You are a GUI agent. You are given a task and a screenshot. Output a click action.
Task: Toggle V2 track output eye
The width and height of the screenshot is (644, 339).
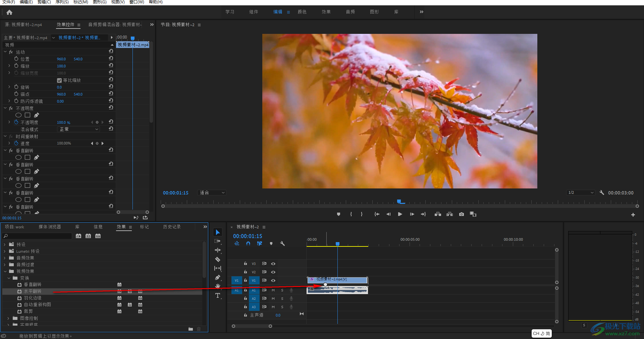273,272
